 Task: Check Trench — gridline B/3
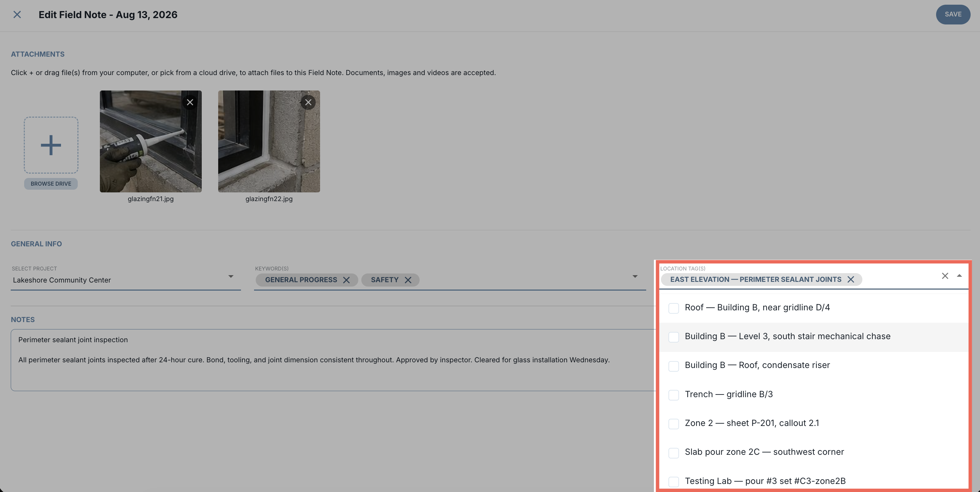click(x=674, y=394)
